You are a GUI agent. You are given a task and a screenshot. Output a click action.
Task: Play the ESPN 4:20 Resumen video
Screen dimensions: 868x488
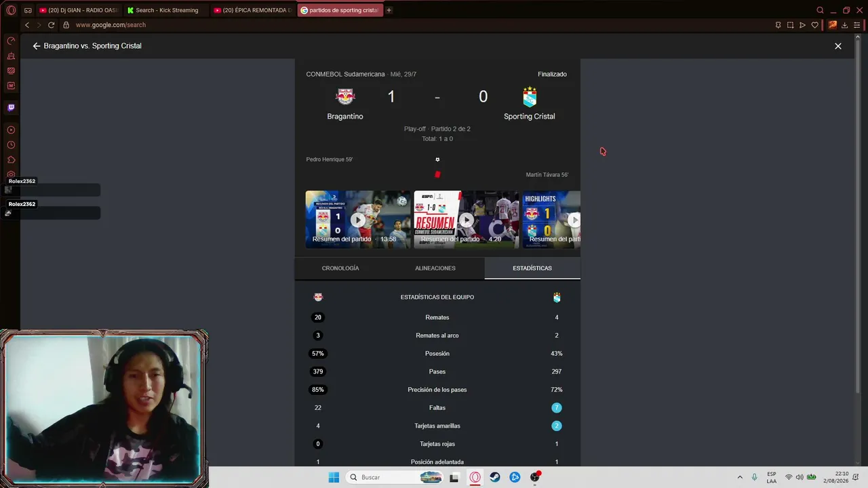pos(467,220)
